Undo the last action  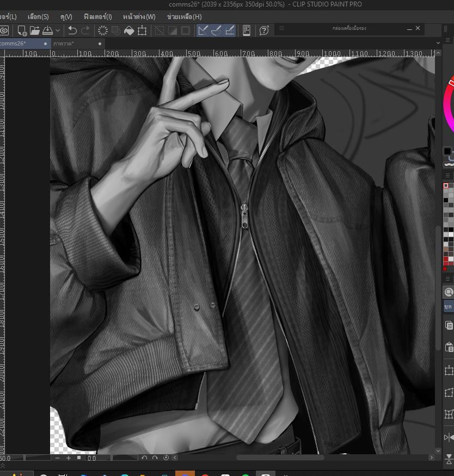click(x=72, y=30)
